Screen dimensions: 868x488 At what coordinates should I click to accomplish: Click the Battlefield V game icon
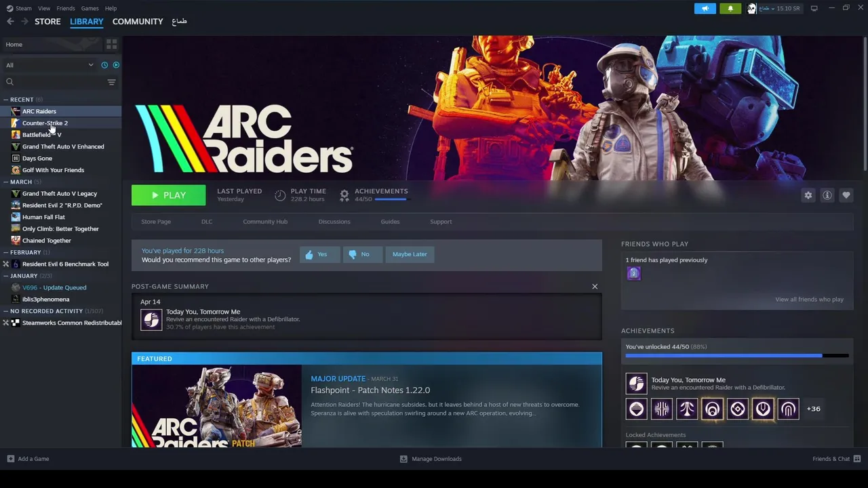[16, 135]
